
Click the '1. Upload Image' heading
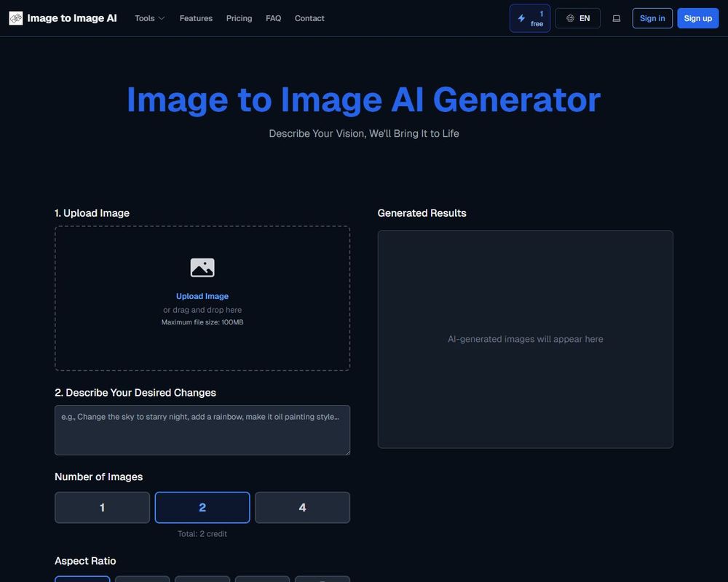[92, 213]
